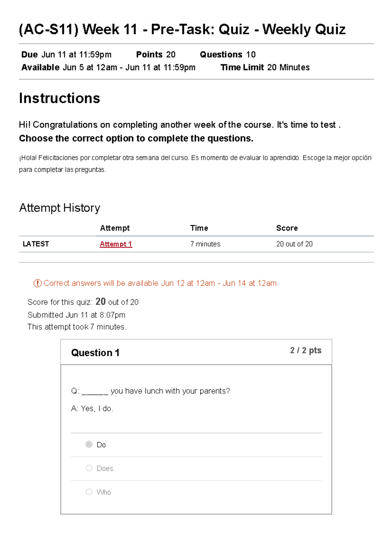Click the quiz title heading
Image resolution: width=392 pixels, height=555 pixels.
click(x=183, y=29)
